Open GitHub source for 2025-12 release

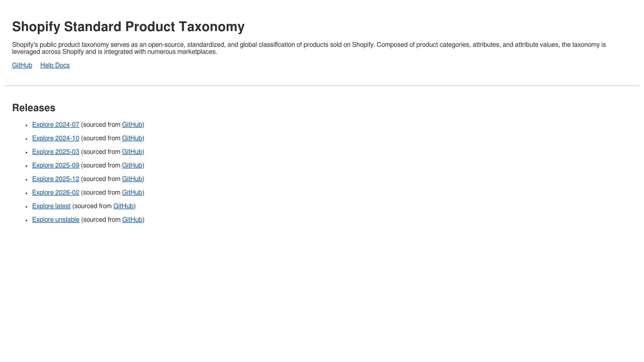pyautogui.click(x=132, y=178)
